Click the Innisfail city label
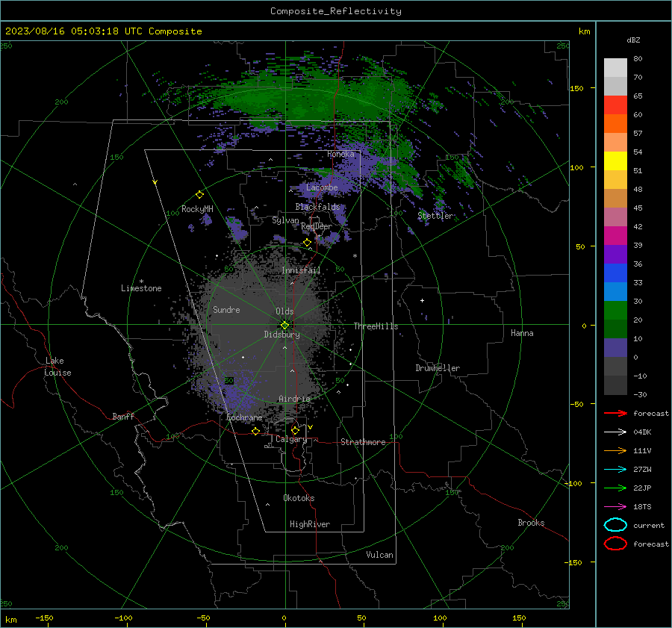 [301, 270]
